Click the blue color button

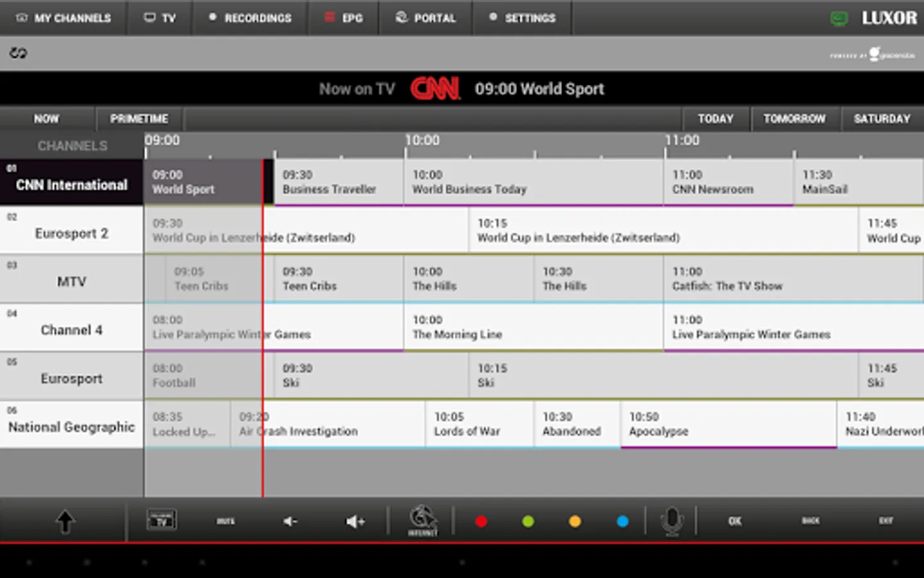point(622,521)
